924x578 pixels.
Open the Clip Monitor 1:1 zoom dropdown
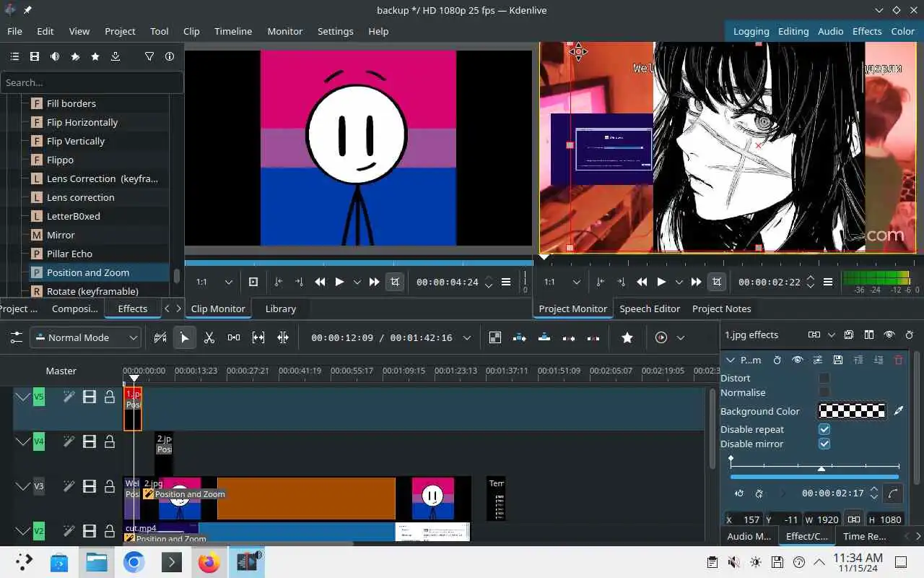point(215,282)
